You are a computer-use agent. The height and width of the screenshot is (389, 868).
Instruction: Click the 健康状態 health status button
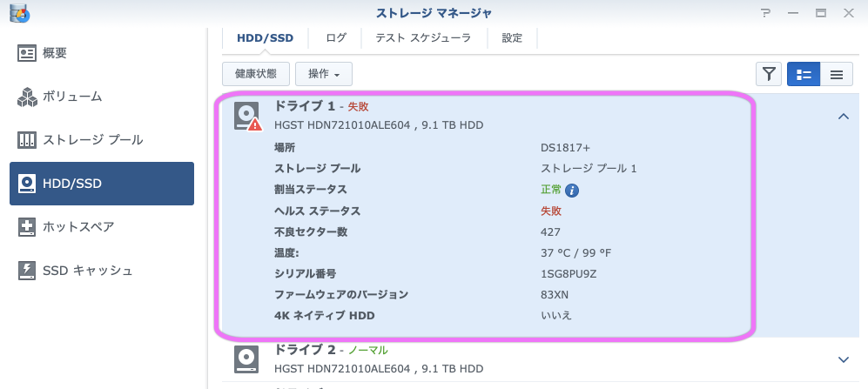256,74
